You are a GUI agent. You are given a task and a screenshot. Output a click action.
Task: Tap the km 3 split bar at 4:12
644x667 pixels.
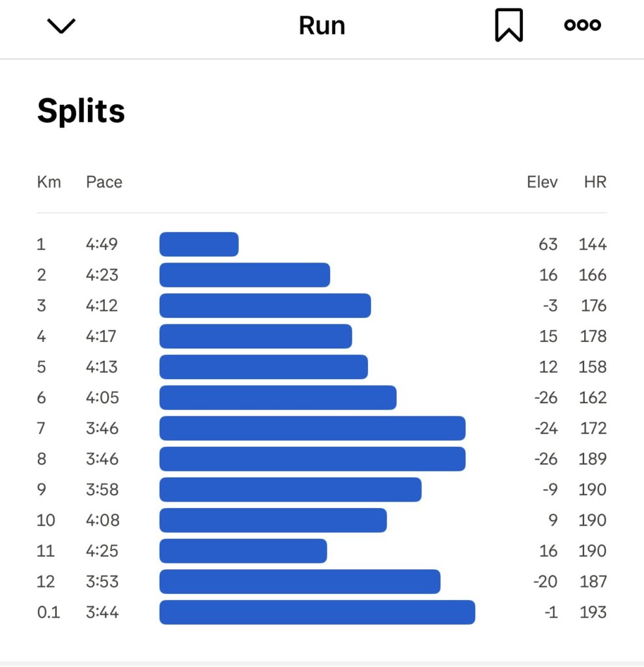pos(265,305)
